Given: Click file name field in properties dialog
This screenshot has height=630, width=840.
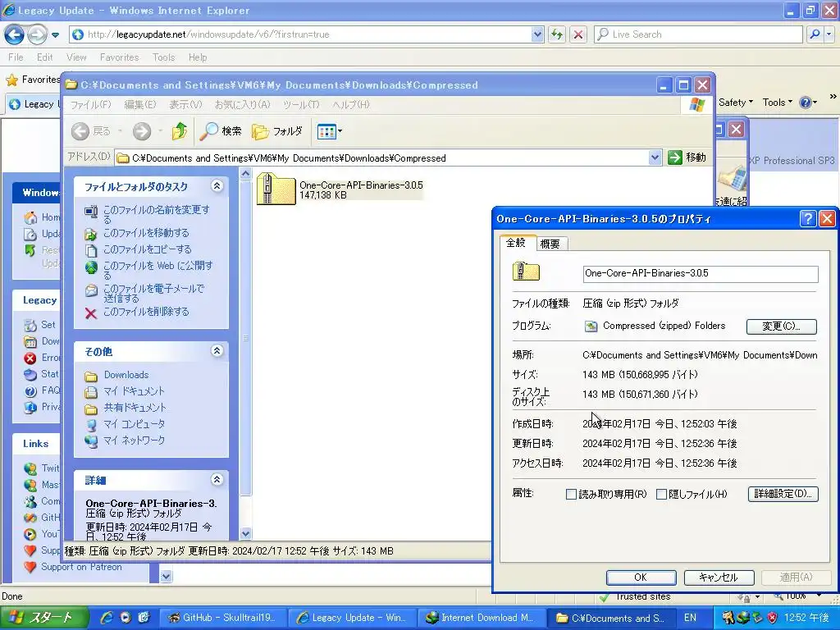Looking at the screenshot, I should (701, 274).
